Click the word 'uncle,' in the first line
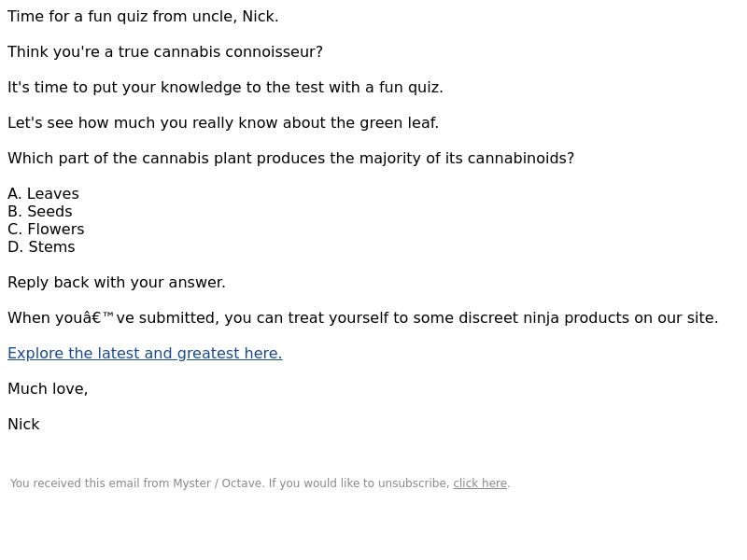The image size is (747, 560). click(215, 17)
